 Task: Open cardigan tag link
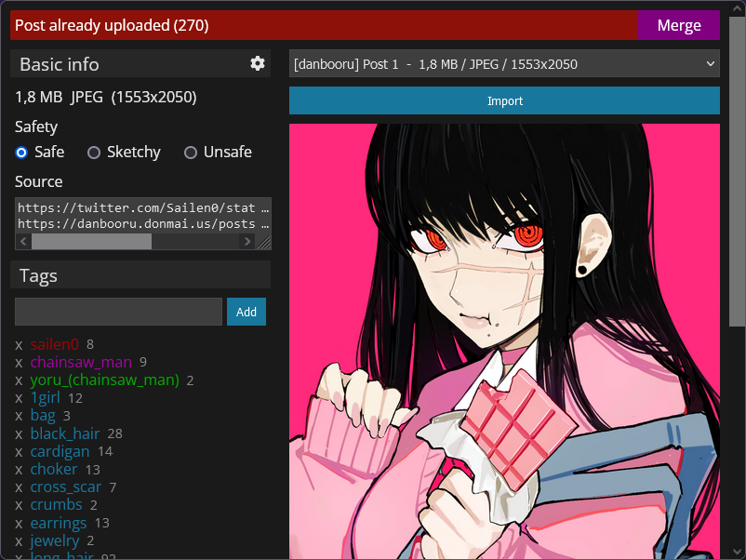(60, 451)
